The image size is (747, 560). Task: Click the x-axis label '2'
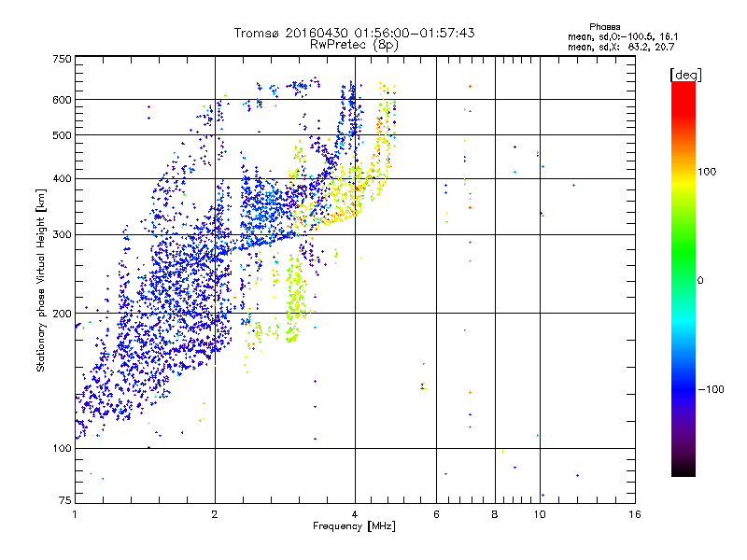pyautogui.click(x=215, y=514)
